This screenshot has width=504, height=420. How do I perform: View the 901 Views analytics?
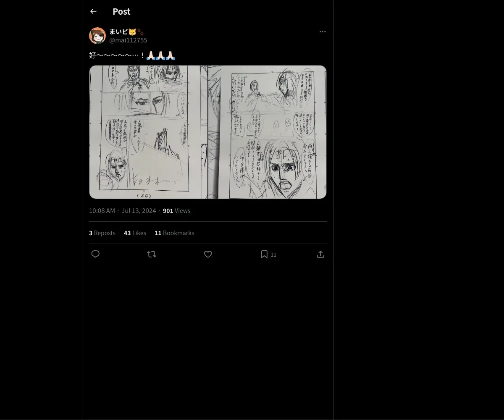click(176, 211)
